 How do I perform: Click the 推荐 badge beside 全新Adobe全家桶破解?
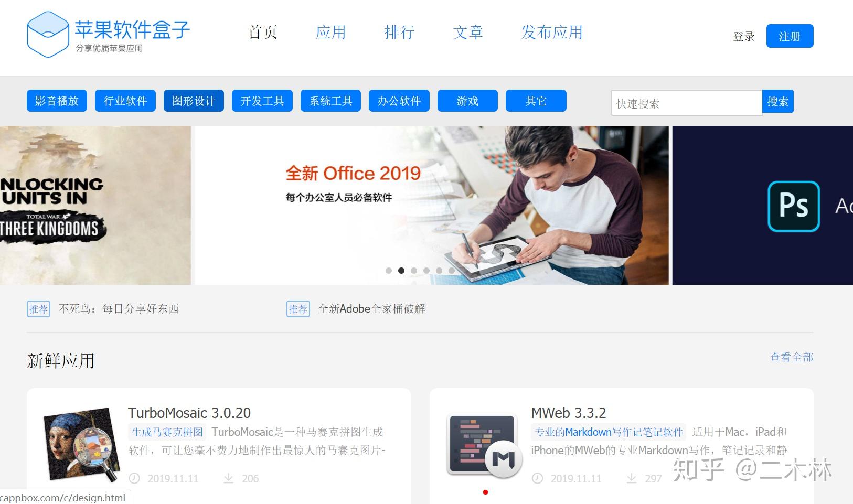pos(298,309)
